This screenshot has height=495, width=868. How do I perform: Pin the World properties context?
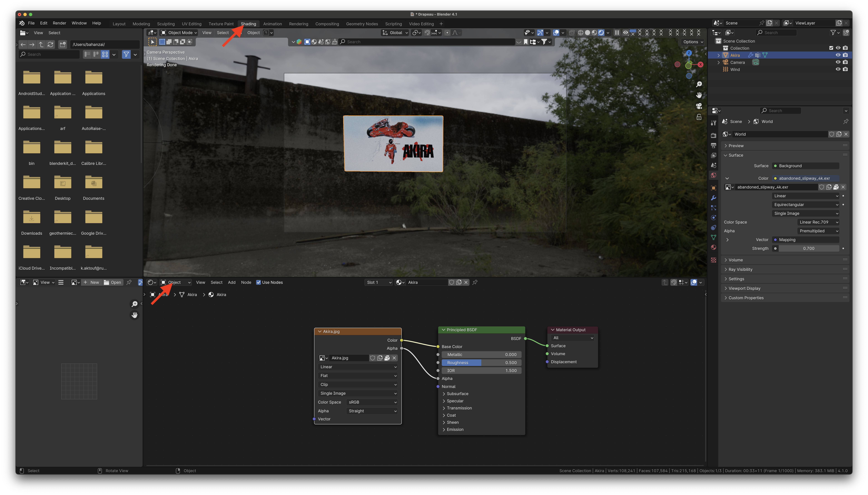[x=846, y=121]
